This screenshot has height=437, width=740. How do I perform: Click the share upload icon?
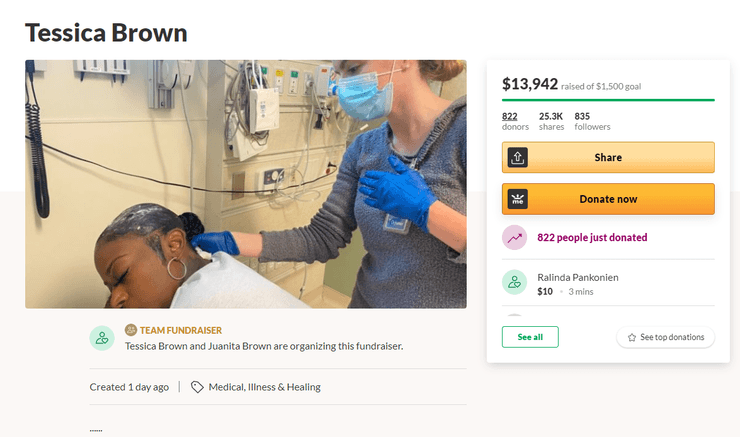point(518,158)
